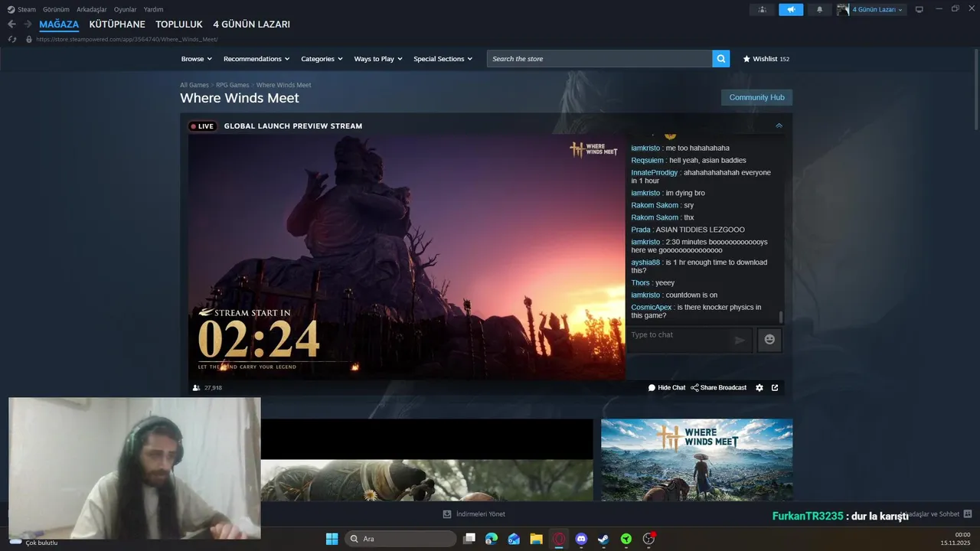Expand the Categories dropdown
Viewport: 980px width, 551px height.
pos(322,59)
